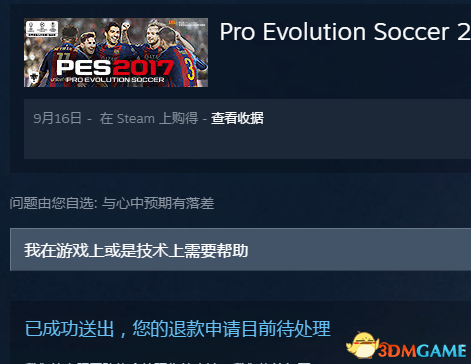Click 问题由您自选: 与心中预期有落差 label

112,203
